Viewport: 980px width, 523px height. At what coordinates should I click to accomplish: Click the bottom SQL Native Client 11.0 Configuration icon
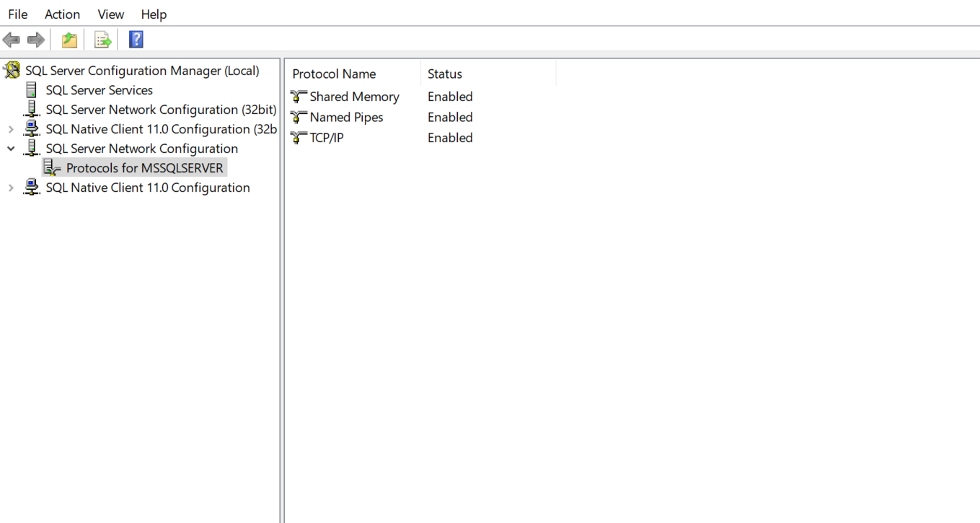coord(32,188)
